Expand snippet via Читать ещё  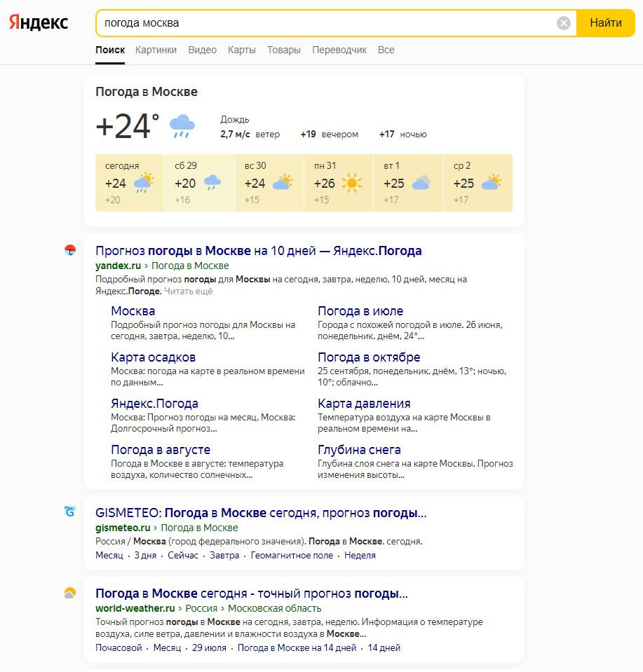(189, 292)
